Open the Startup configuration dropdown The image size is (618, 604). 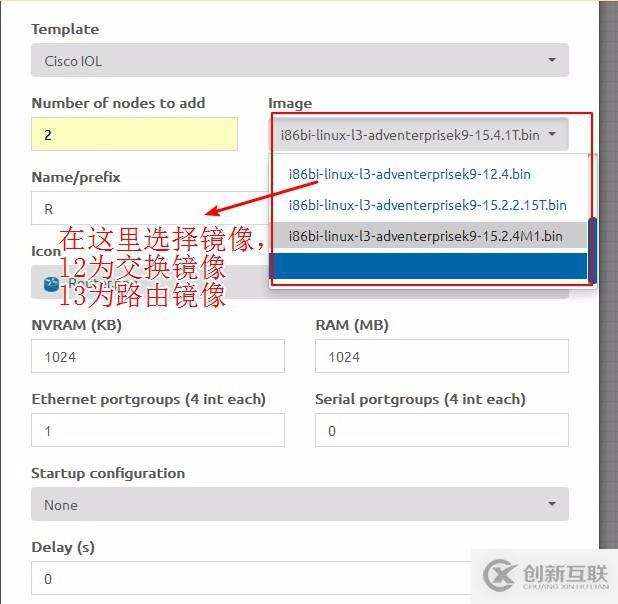coord(300,504)
